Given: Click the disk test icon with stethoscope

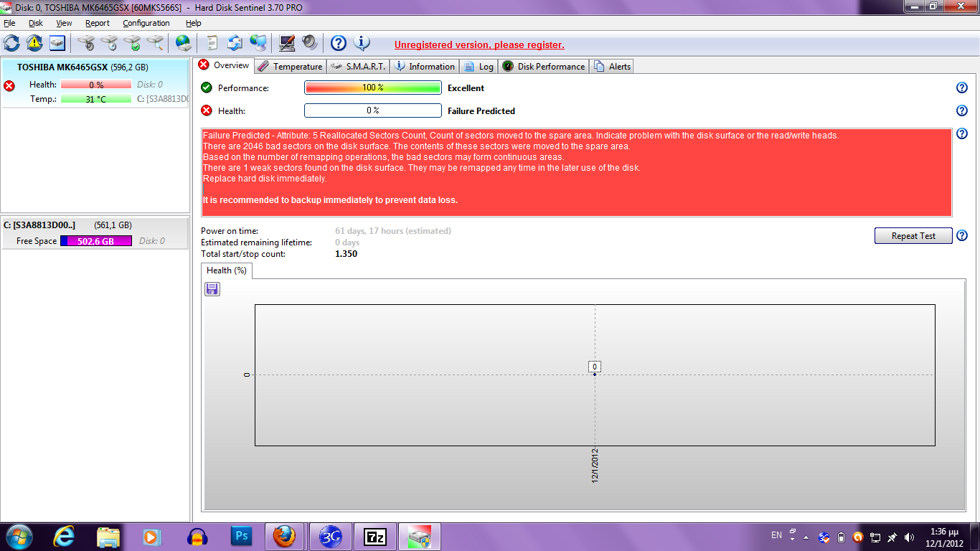Looking at the screenshot, I should [86, 43].
